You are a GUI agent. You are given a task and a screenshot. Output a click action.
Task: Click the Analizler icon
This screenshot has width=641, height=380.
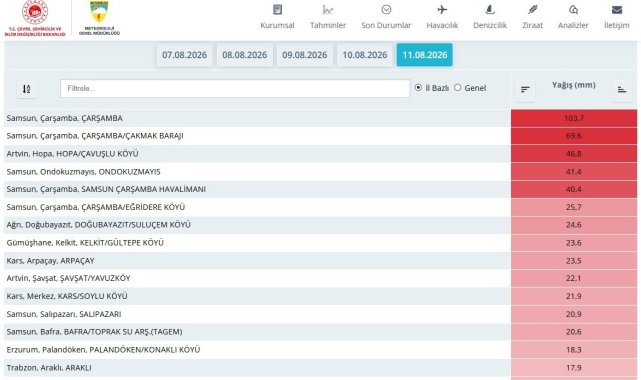click(x=573, y=10)
